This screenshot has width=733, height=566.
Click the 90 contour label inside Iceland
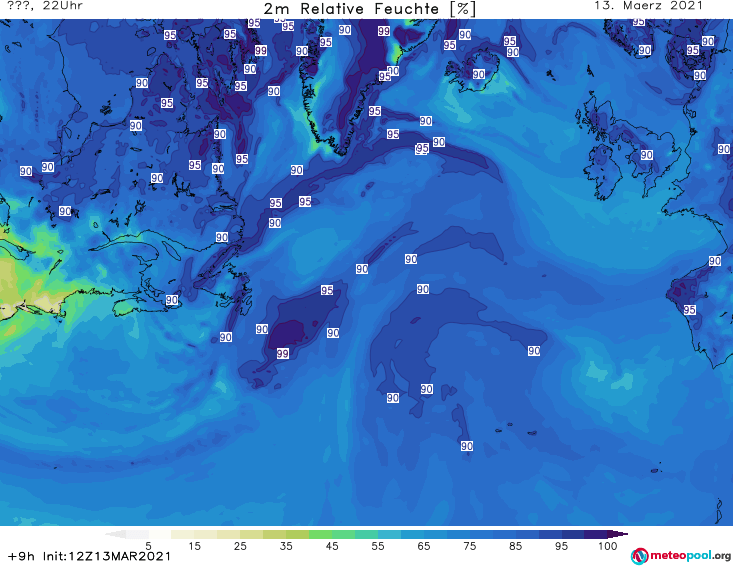click(x=479, y=74)
